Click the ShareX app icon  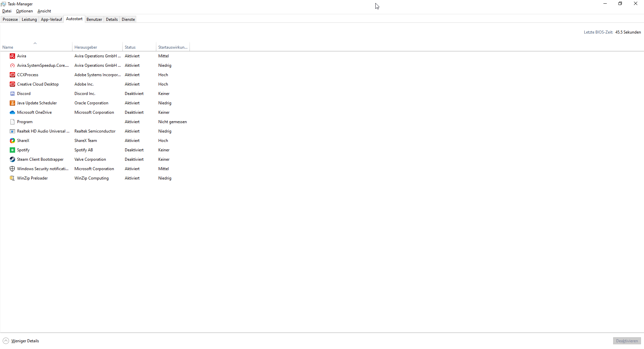(x=12, y=141)
